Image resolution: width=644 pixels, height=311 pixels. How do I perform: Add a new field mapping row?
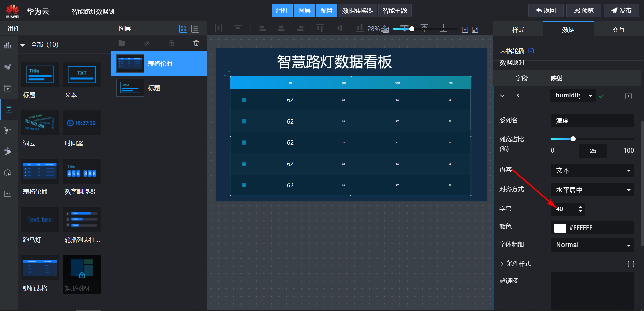pyautogui.click(x=629, y=96)
